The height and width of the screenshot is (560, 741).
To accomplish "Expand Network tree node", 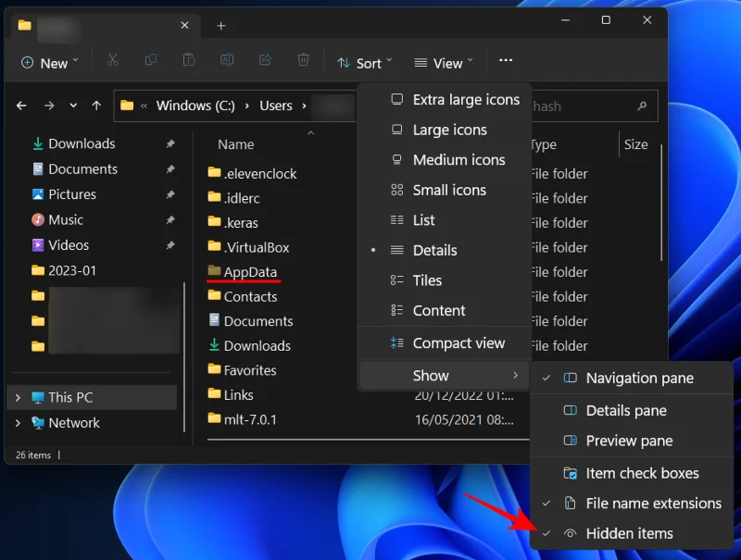I will pyautogui.click(x=18, y=423).
